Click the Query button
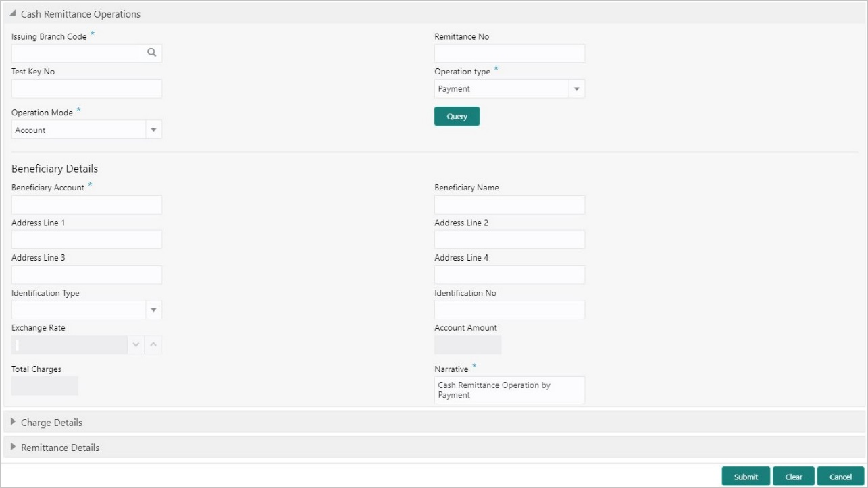The width and height of the screenshot is (868, 488). click(457, 116)
